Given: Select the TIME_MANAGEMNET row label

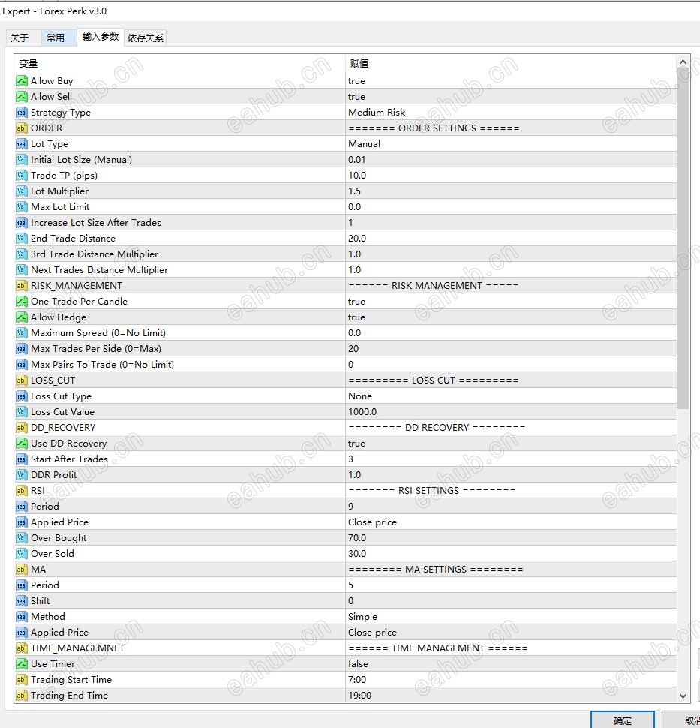Looking at the screenshot, I should [77, 648].
